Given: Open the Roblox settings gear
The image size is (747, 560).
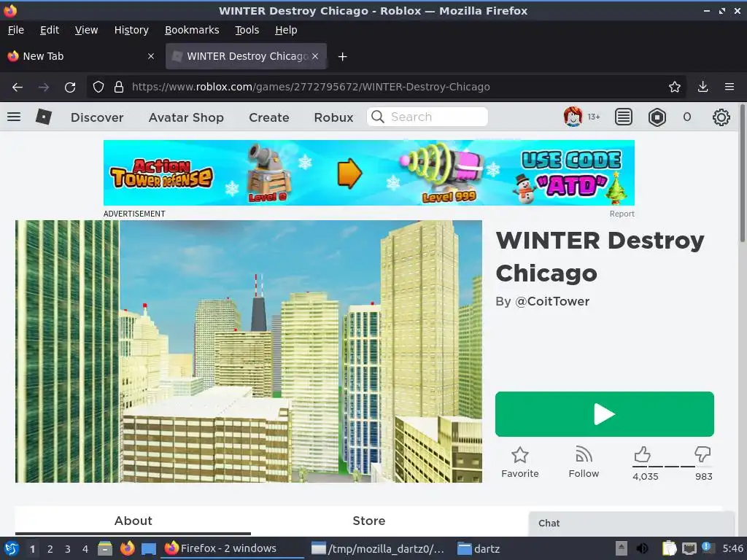Looking at the screenshot, I should (721, 117).
